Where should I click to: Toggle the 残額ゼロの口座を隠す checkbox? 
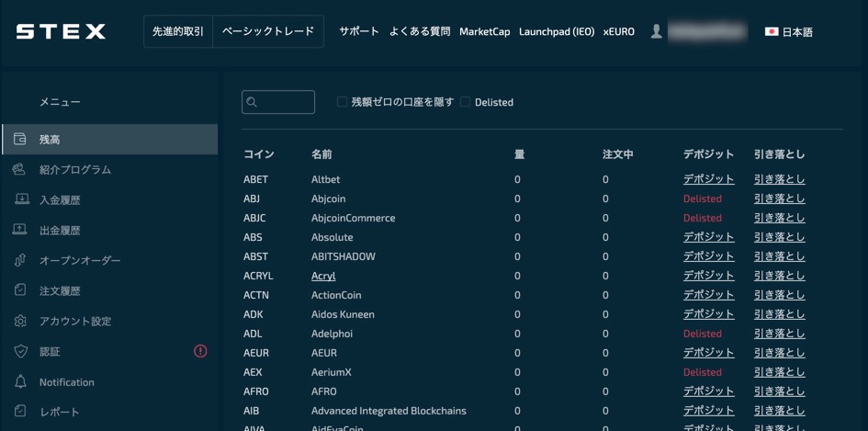pyautogui.click(x=342, y=102)
